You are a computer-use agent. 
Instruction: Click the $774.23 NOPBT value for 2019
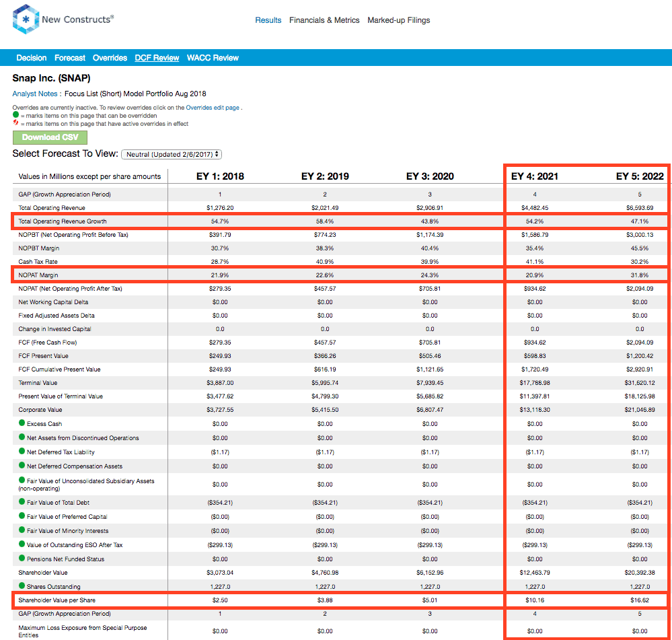click(x=325, y=235)
